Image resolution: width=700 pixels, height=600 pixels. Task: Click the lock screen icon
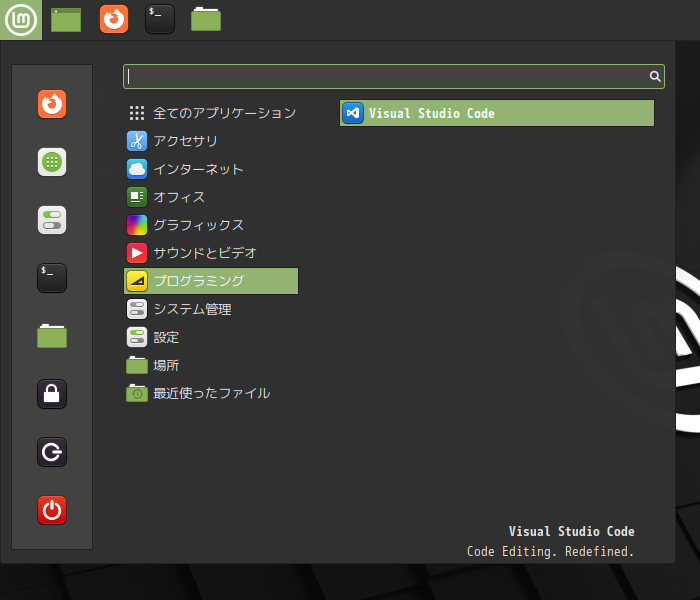(x=52, y=394)
